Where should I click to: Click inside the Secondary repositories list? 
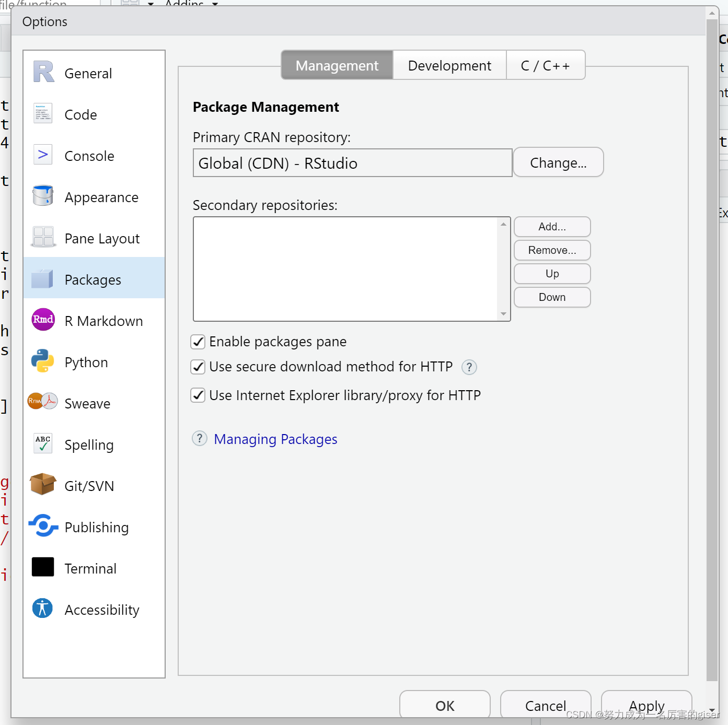(x=345, y=269)
